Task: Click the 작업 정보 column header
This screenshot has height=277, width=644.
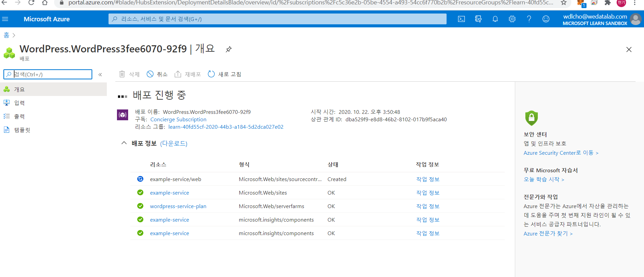Action: [x=427, y=165]
